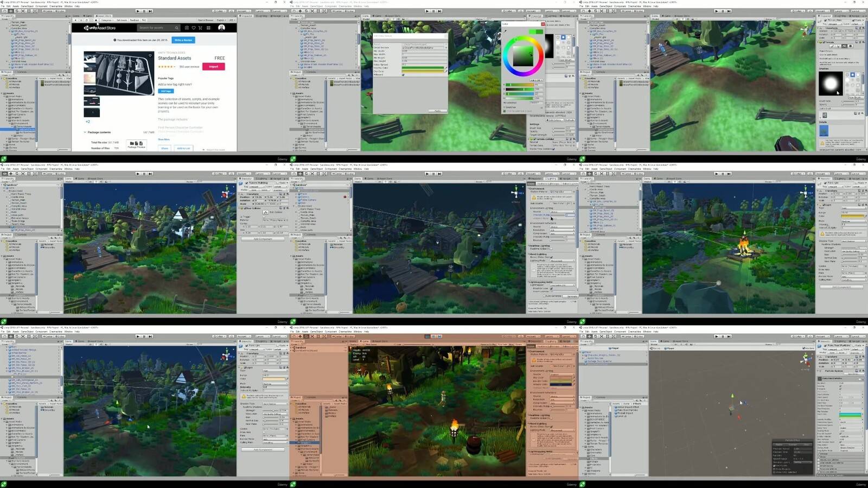Click the Healthy Color swatch in grass dialog

pyautogui.click(x=423, y=68)
